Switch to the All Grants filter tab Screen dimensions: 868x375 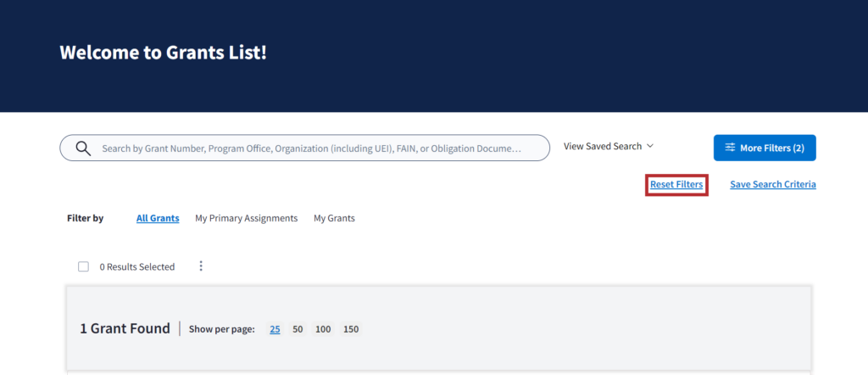click(158, 218)
